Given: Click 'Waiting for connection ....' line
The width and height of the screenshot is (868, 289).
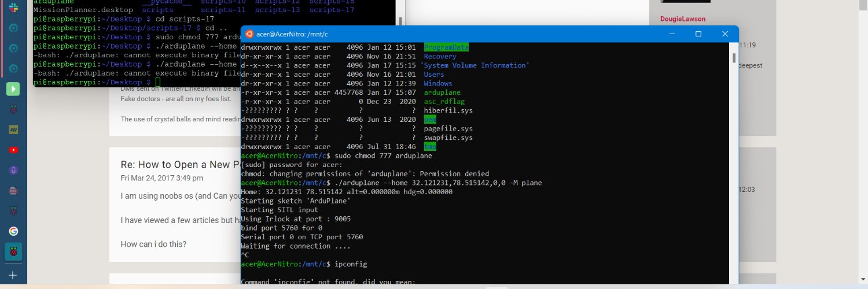Looking at the screenshot, I should pyautogui.click(x=296, y=246).
